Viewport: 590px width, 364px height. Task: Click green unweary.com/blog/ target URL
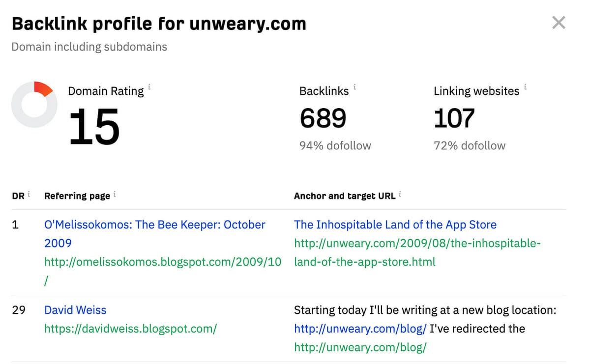[x=360, y=347]
